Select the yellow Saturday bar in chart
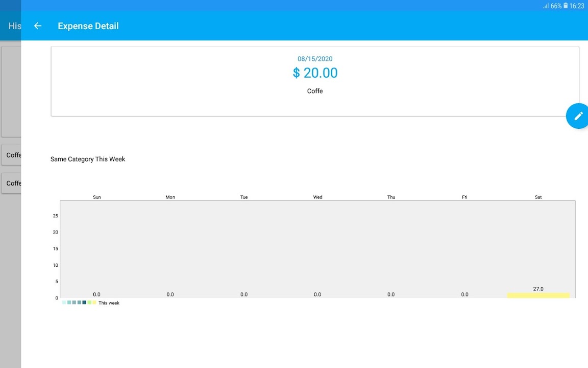 pyautogui.click(x=538, y=295)
